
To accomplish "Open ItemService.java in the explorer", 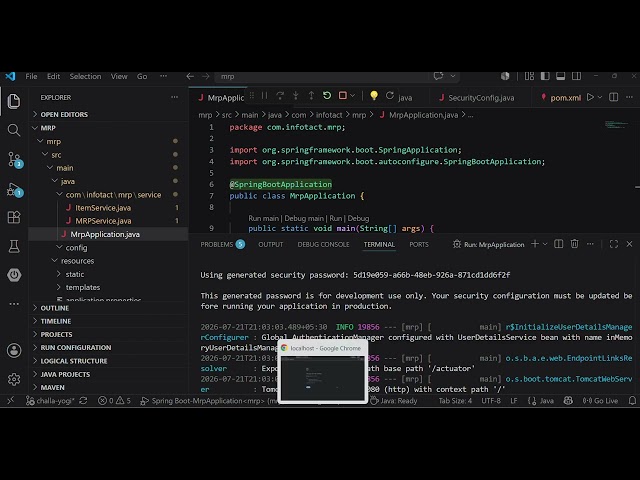I will (x=103, y=208).
